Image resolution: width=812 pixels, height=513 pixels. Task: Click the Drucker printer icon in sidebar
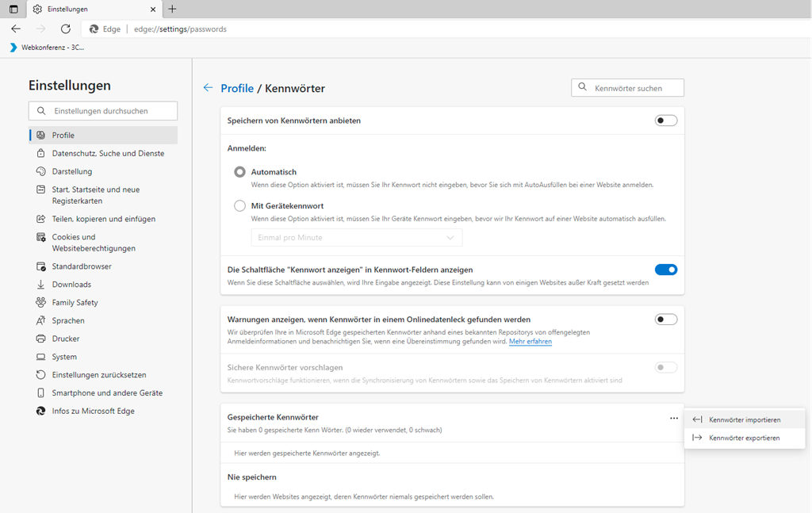point(41,339)
